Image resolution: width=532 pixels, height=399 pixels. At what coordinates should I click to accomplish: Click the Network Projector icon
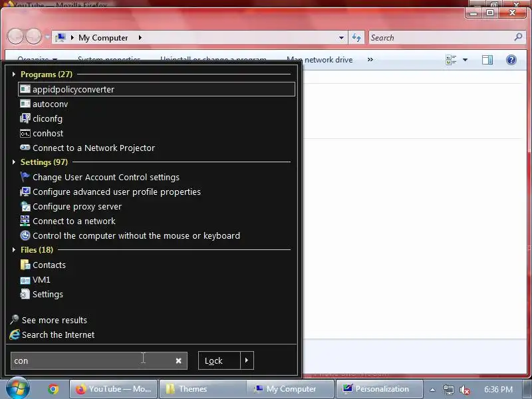25,148
